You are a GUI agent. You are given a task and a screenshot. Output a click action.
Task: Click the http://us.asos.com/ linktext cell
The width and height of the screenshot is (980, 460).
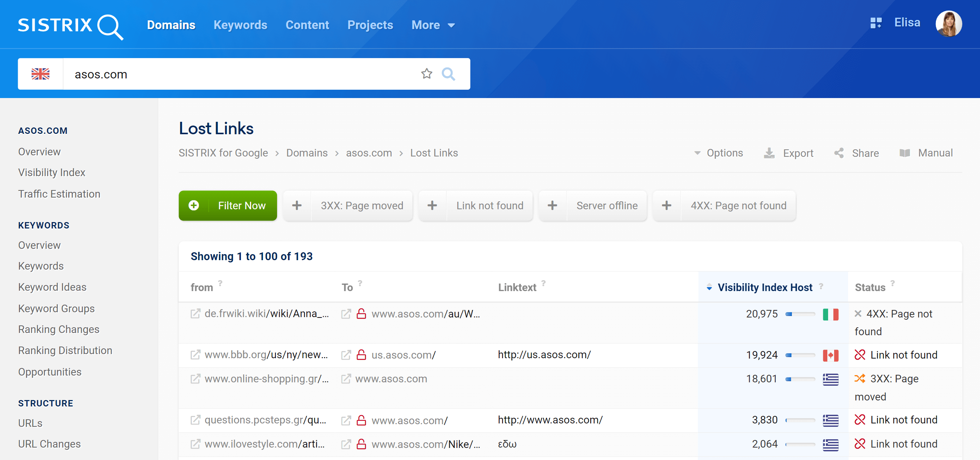[x=544, y=354]
